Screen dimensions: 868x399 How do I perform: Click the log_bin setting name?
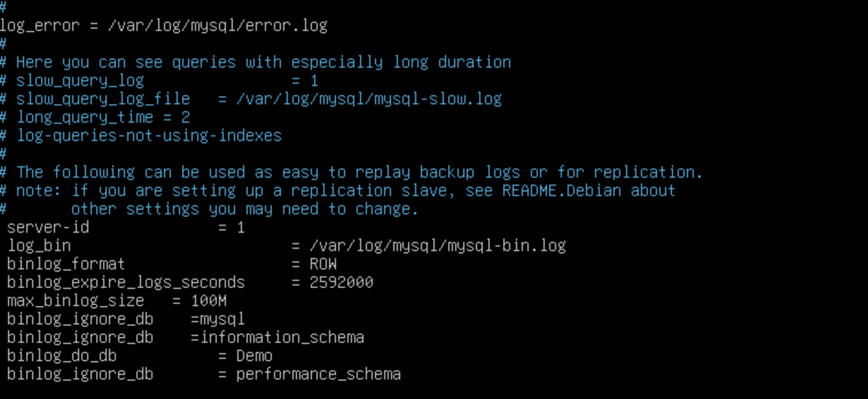[39, 246]
